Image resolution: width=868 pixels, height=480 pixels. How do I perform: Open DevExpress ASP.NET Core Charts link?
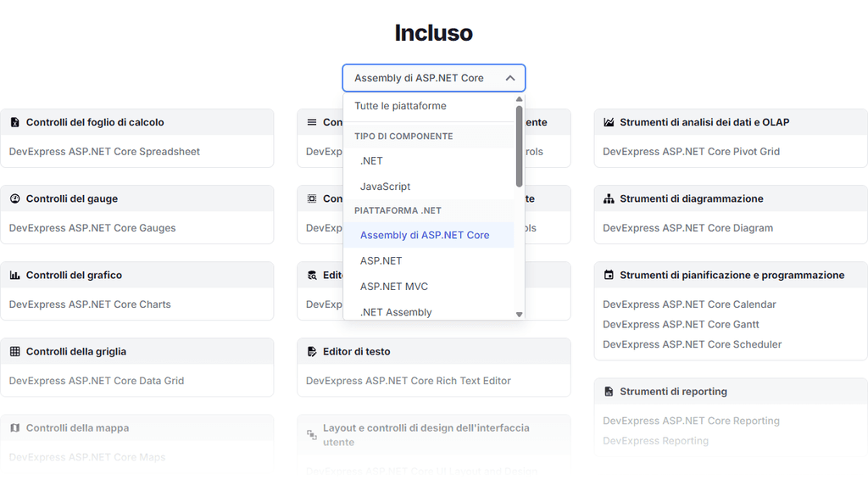click(90, 304)
